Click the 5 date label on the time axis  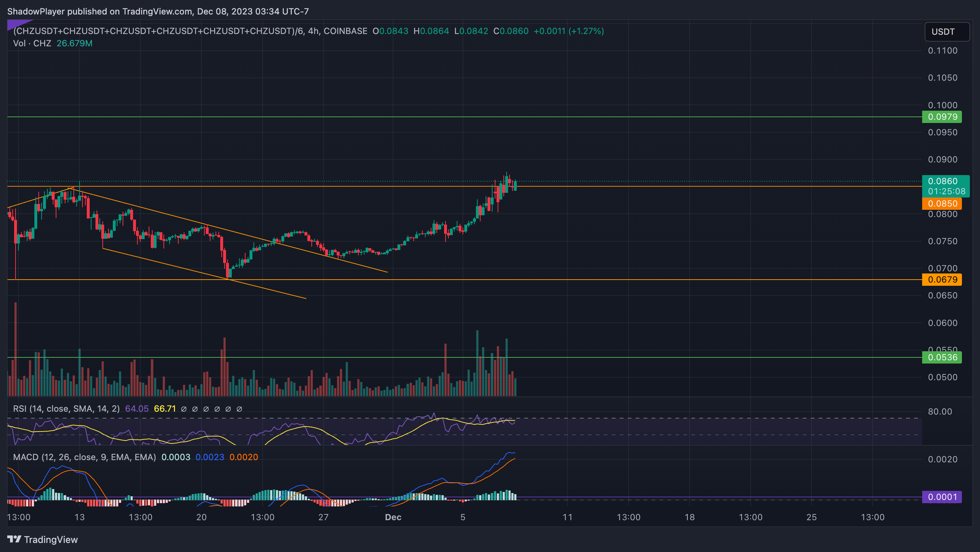(x=463, y=517)
